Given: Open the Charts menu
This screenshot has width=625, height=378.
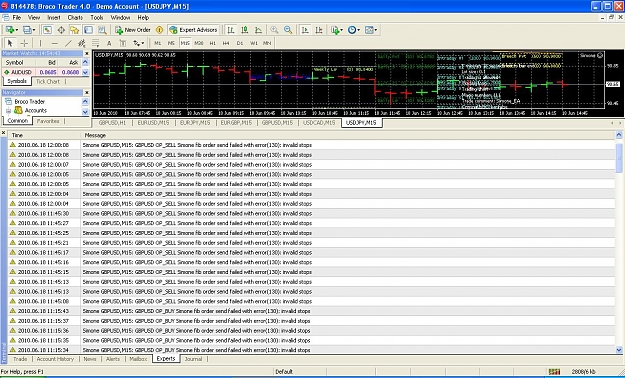Looking at the screenshot, I should (75, 18).
